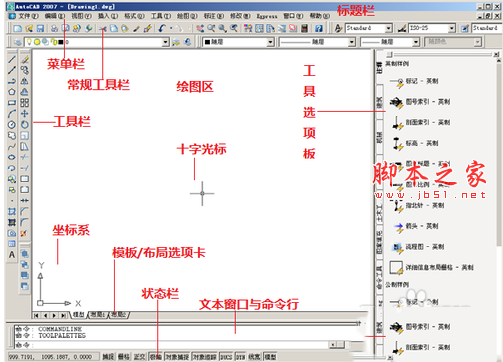This screenshot has width=503, height=362.
Task: Click the Help question mark icon
Action: 319,28
